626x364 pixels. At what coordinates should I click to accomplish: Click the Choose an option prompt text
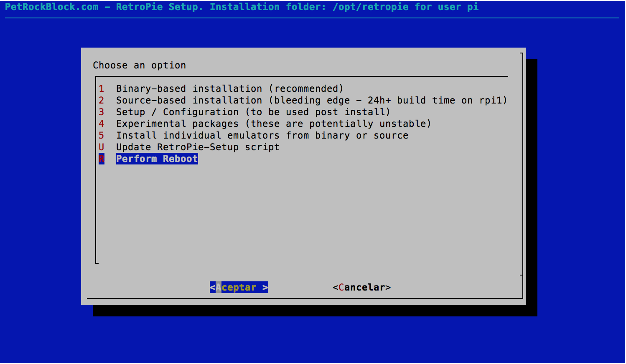point(139,65)
